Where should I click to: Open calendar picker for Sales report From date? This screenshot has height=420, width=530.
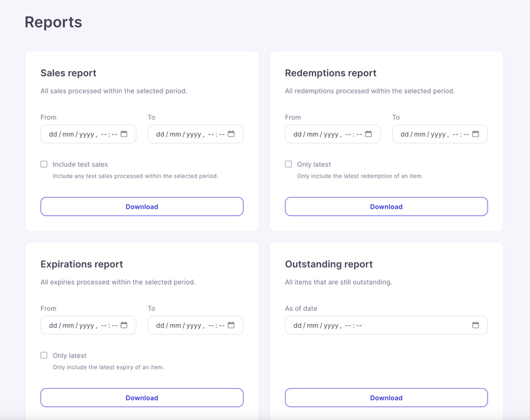point(124,134)
